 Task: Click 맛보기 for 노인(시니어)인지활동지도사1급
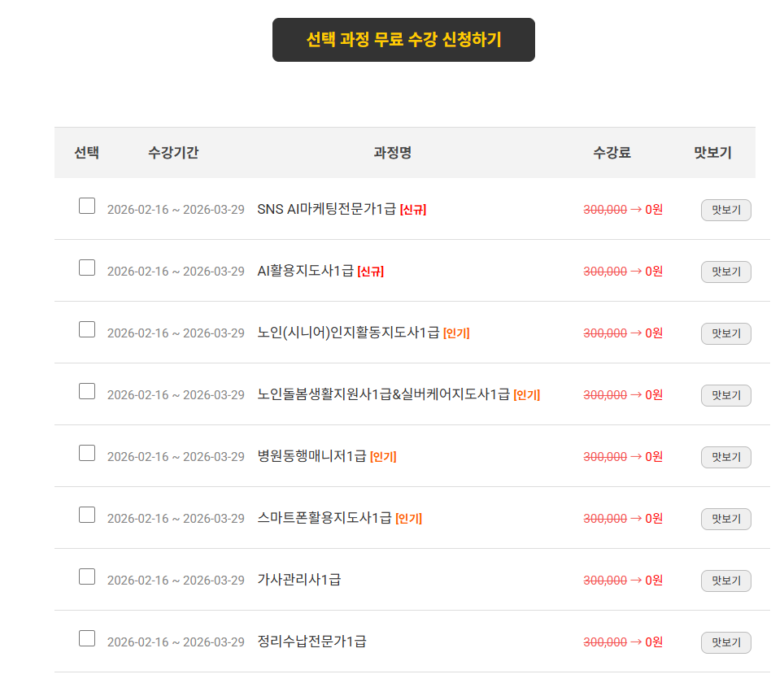point(725,333)
